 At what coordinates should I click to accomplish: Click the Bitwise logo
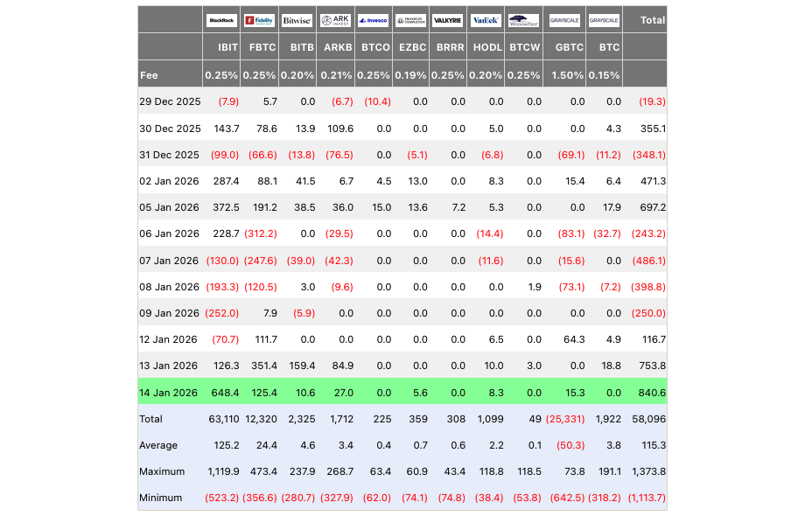coord(297,20)
